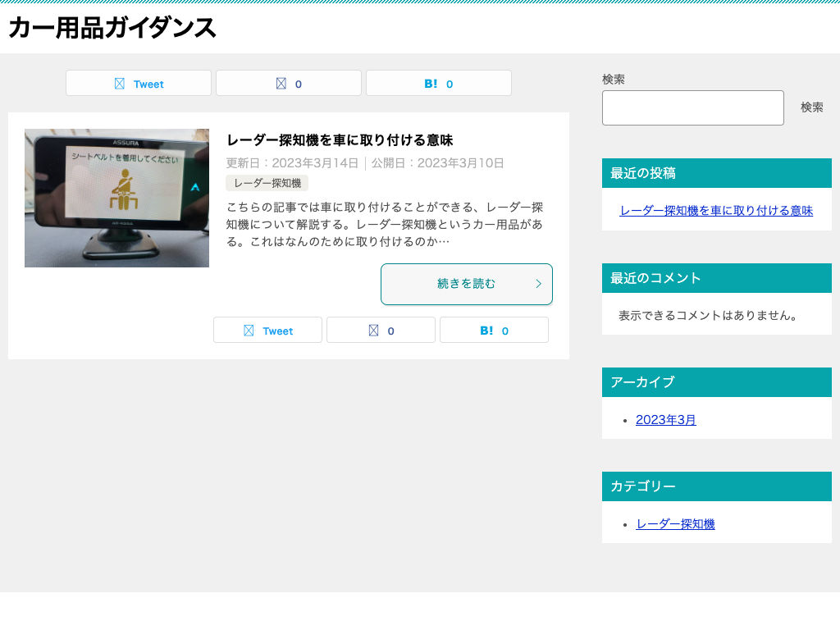
Task: Click the chevron arrow on 続きを読む
Action: click(x=538, y=284)
